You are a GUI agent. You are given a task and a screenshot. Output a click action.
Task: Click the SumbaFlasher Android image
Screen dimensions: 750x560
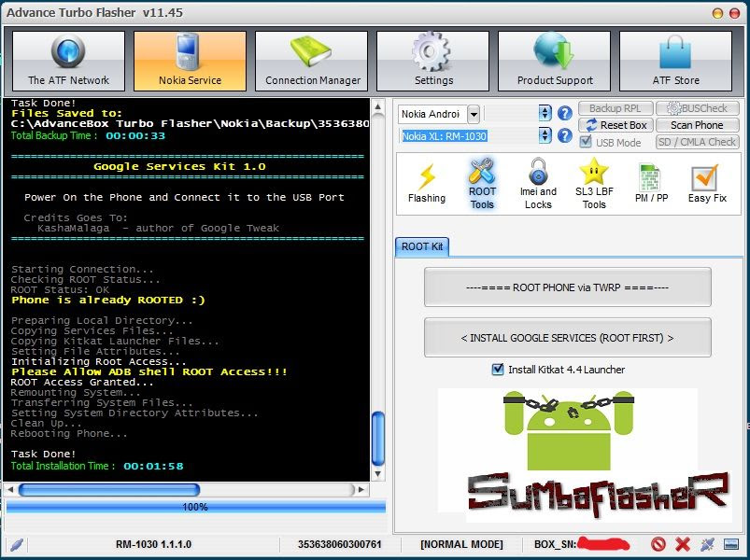585,455
